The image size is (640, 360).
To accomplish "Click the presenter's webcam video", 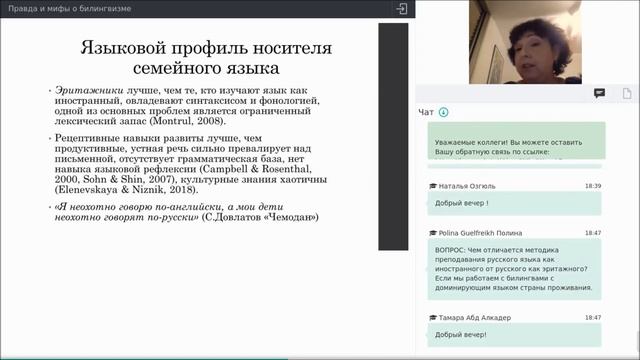I will click(525, 42).
